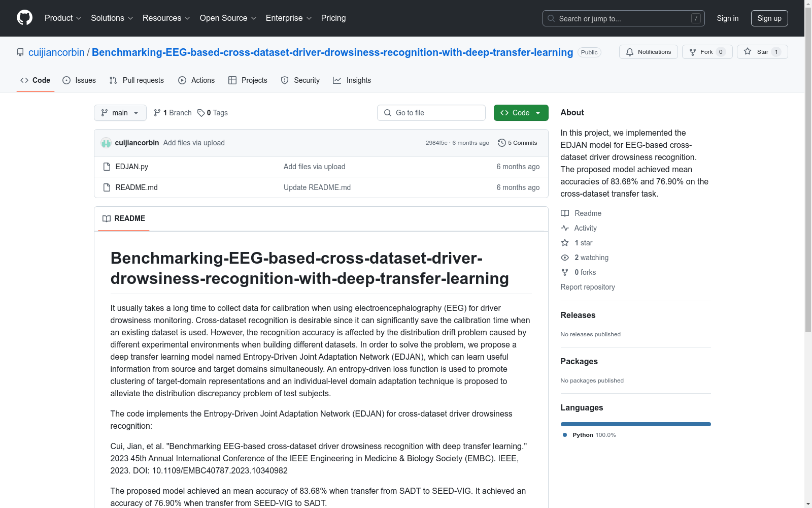
Task: Open the repository name link
Action: pos(332,52)
